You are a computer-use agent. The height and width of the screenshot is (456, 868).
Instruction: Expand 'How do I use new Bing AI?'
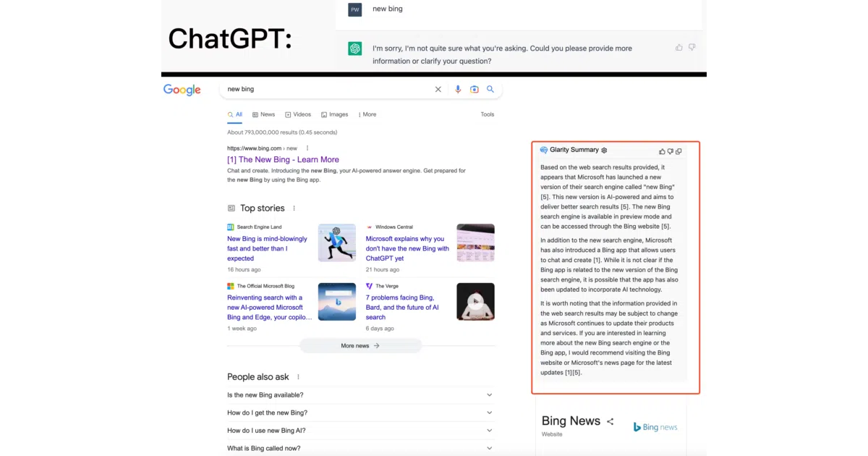pyautogui.click(x=361, y=431)
